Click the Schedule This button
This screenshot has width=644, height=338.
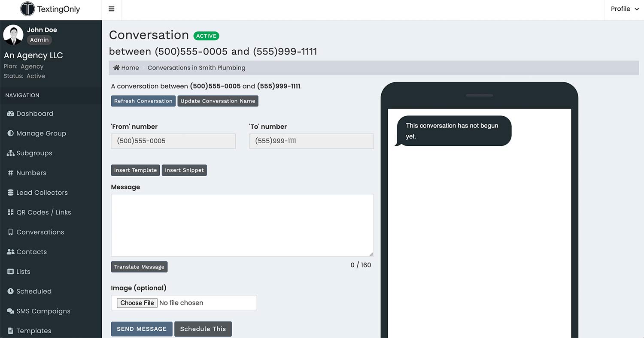tap(203, 329)
